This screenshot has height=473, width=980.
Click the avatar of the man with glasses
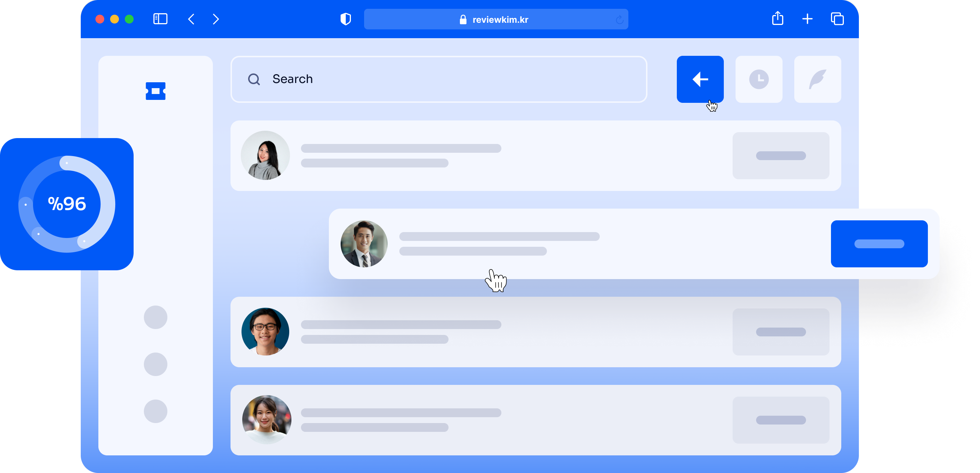[x=265, y=332]
